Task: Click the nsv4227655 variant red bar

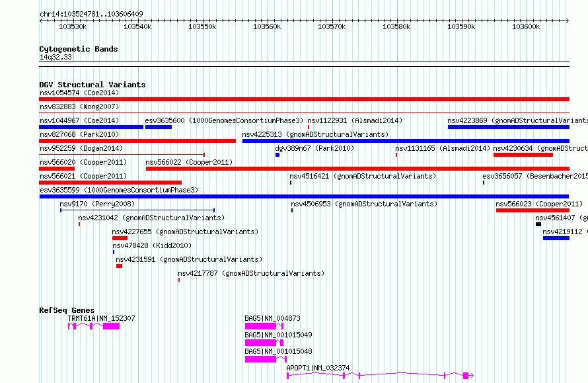Action: [x=120, y=238]
